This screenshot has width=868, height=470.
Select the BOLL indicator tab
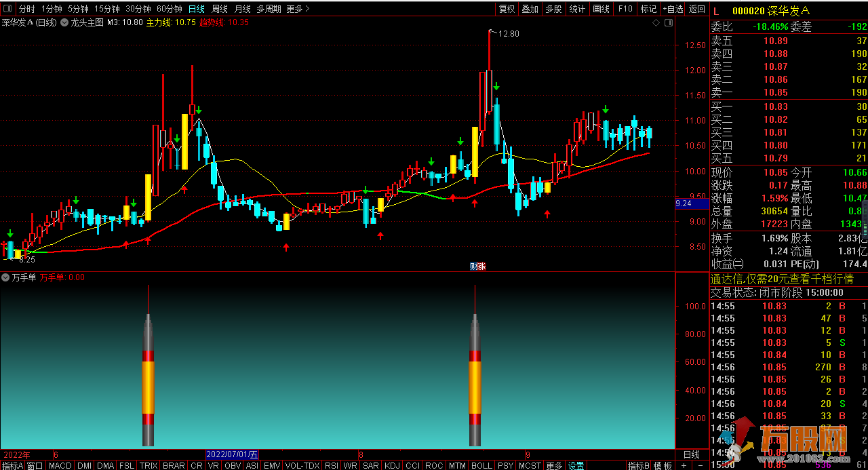pos(481,465)
